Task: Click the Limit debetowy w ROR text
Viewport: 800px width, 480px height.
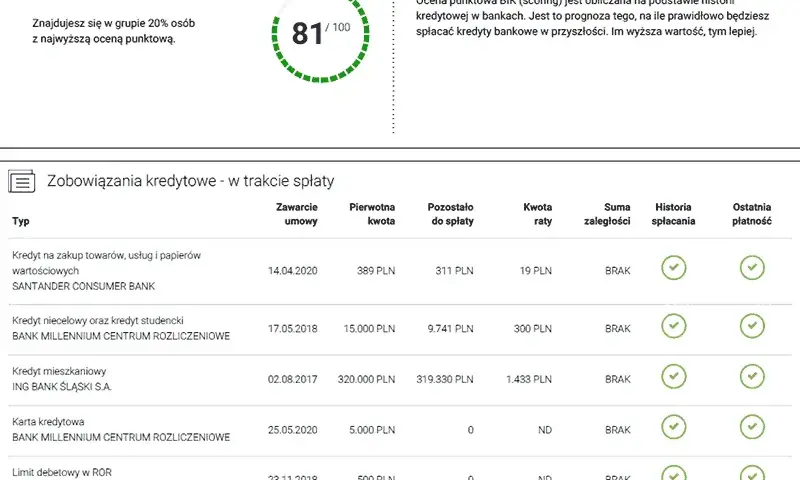Action: tap(62, 473)
